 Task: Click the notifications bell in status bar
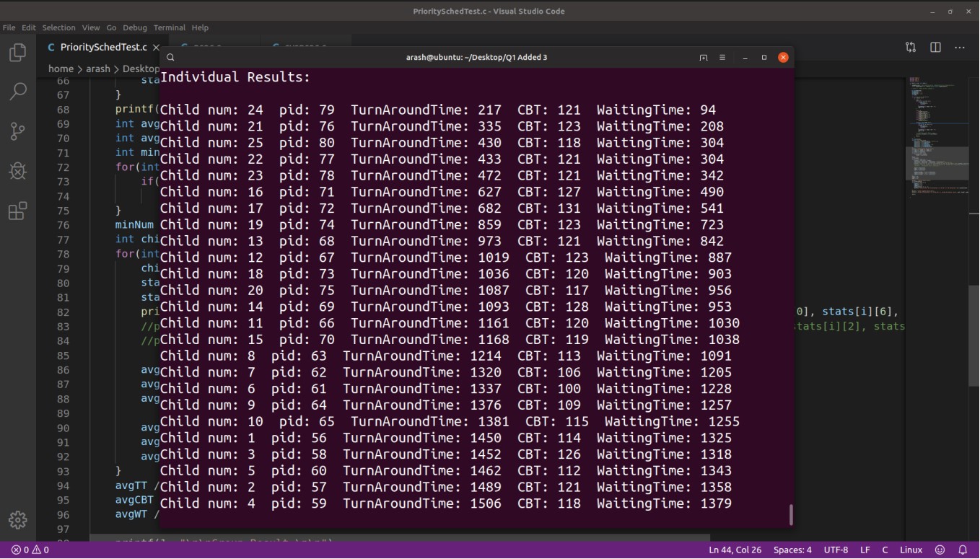962,550
